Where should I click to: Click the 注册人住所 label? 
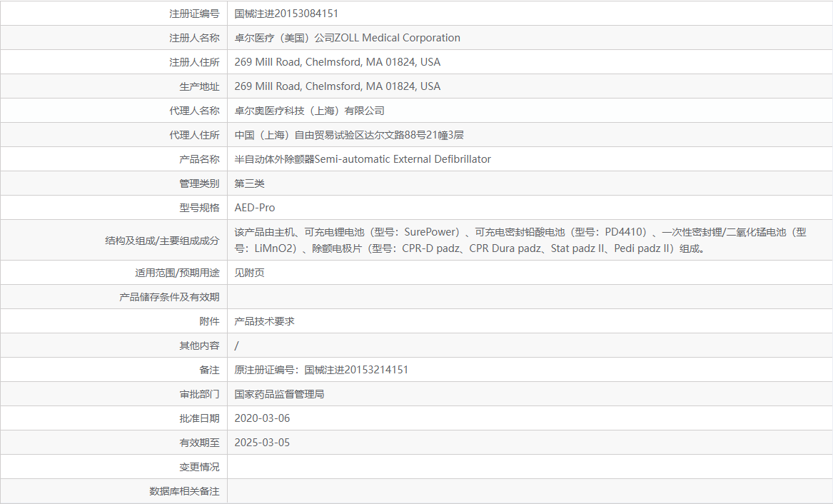click(x=194, y=62)
